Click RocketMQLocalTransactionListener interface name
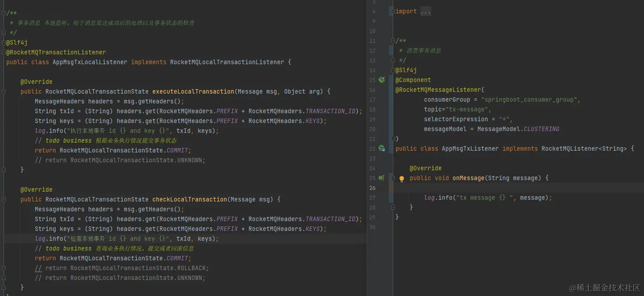 pos(227,62)
